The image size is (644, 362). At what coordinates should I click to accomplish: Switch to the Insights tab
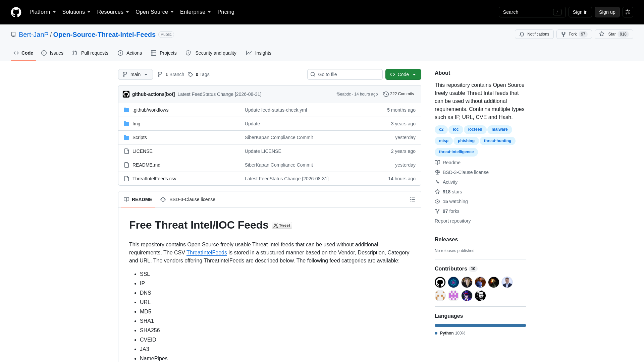tap(259, 53)
